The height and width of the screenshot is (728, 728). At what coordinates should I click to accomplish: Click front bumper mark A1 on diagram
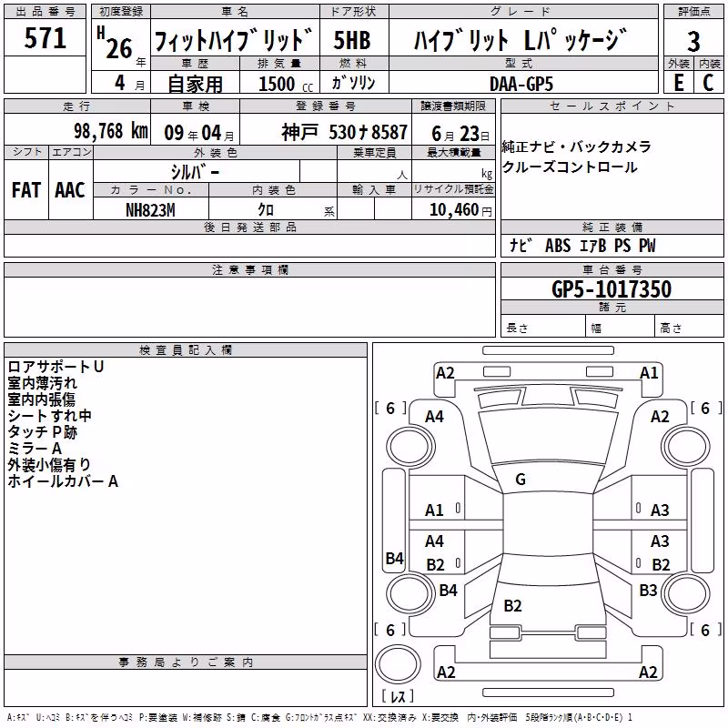(x=649, y=373)
